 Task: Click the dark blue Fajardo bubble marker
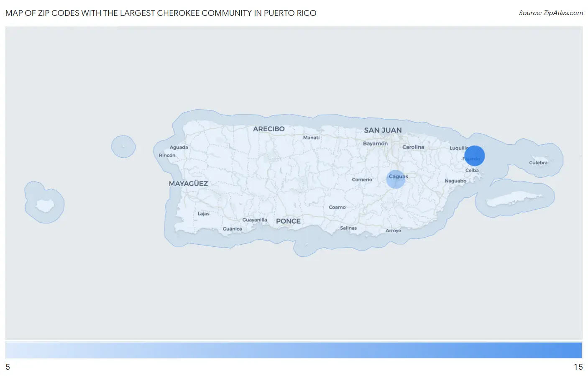(474, 156)
